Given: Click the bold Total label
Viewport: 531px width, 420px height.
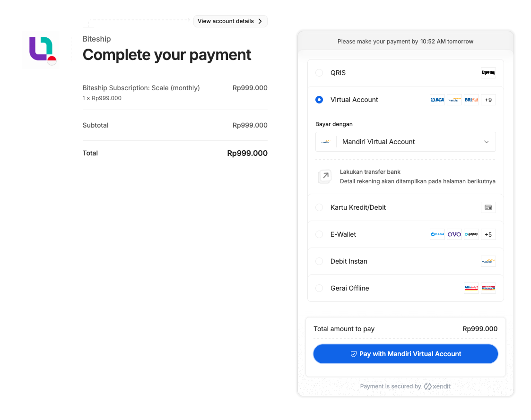Looking at the screenshot, I should 90,153.
